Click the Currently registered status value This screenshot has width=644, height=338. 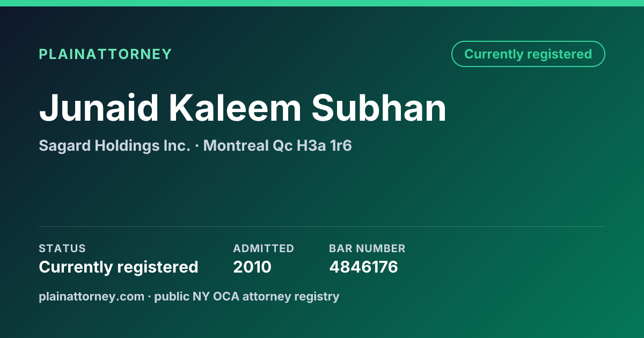(119, 267)
